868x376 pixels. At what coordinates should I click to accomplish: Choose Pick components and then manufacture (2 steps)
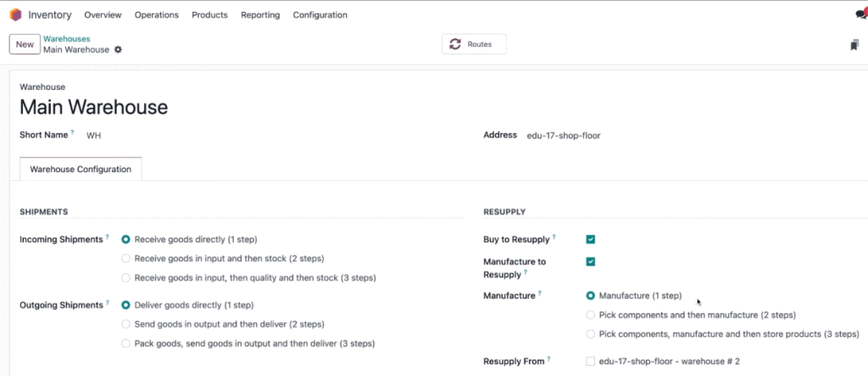tap(591, 315)
